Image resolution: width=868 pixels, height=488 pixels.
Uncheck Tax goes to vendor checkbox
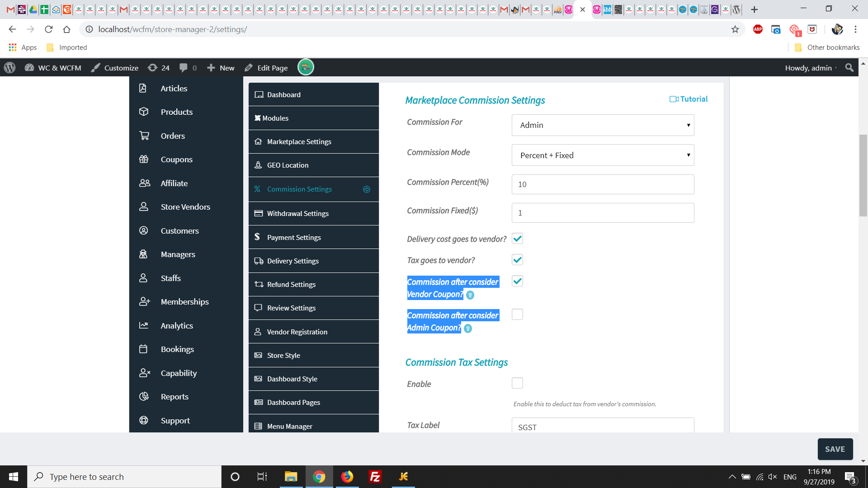click(x=517, y=260)
